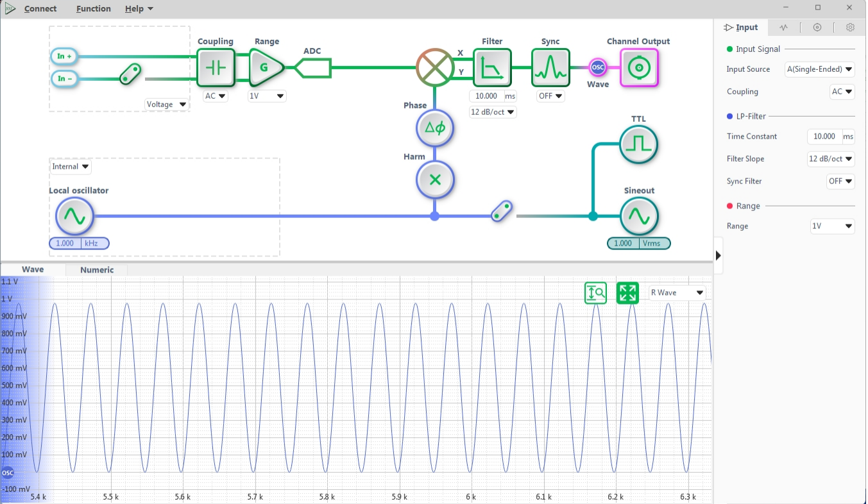Click the OSC marker on waveform axis
This screenshot has height=504, width=868.
(x=8, y=473)
